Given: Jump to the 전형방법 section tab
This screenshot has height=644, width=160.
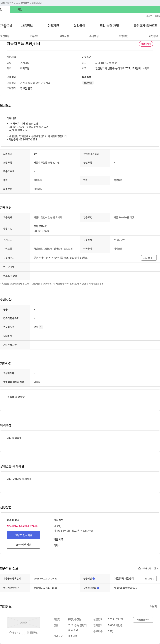Looking at the screenshot, I should click(124, 36).
